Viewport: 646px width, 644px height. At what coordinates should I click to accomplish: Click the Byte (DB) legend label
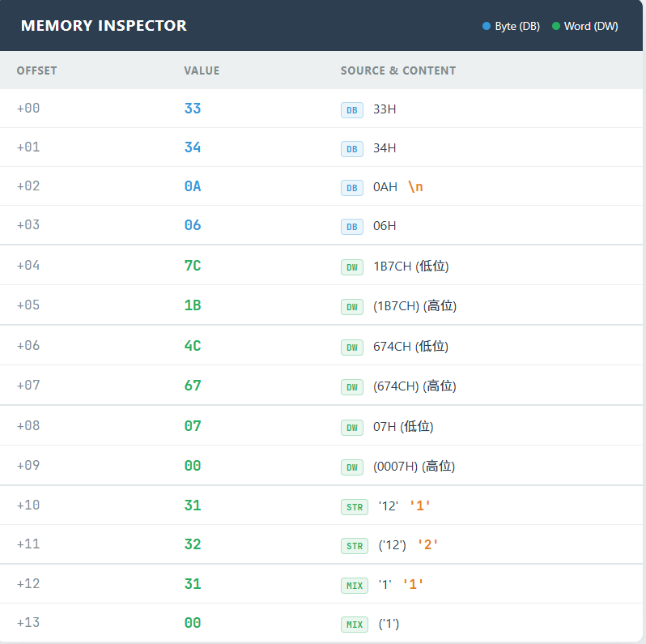[x=517, y=26]
